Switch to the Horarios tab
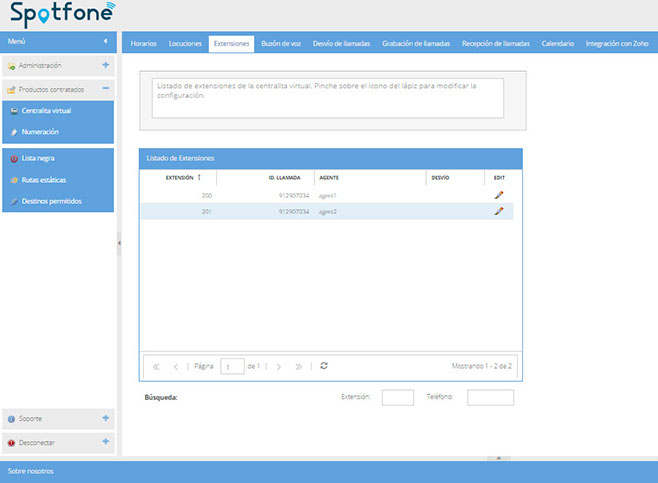This screenshot has height=483, width=658. (x=143, y=44)
